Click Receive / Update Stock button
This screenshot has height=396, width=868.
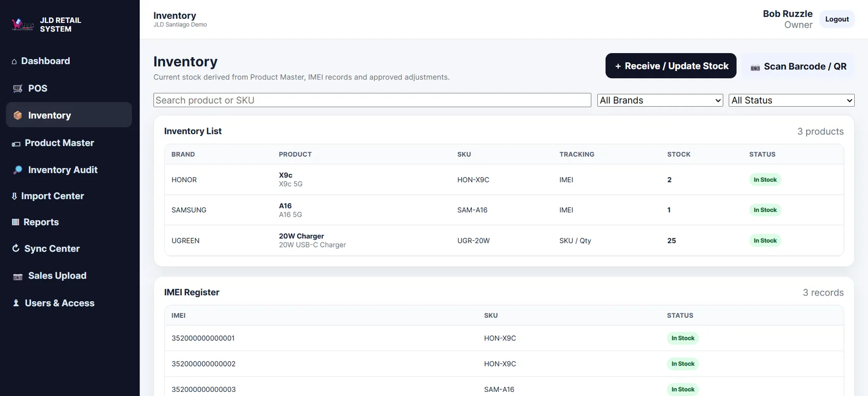tap(671, 66)
